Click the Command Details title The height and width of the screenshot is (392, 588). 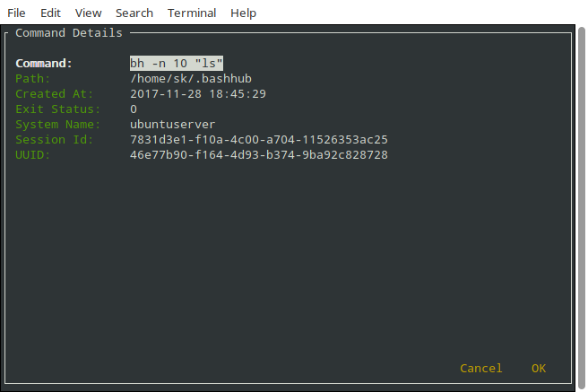pyautogui.click(x=69, y=33)
